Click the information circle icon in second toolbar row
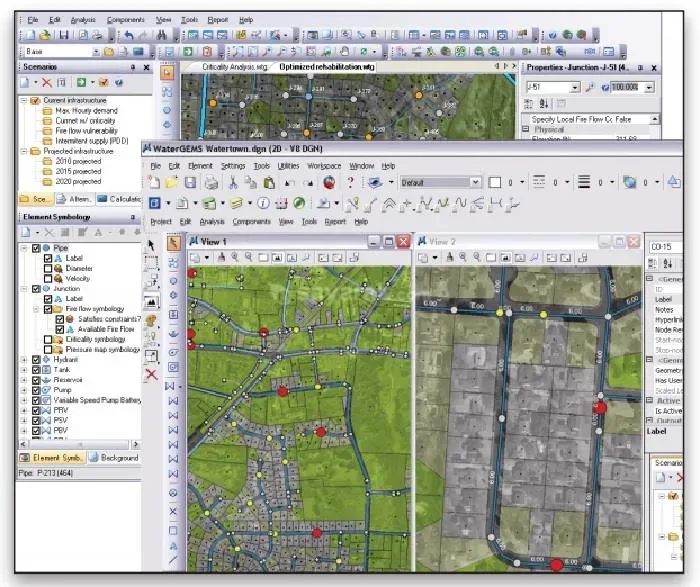The height and width of the screenshot is (587, 700). point(263,204)
